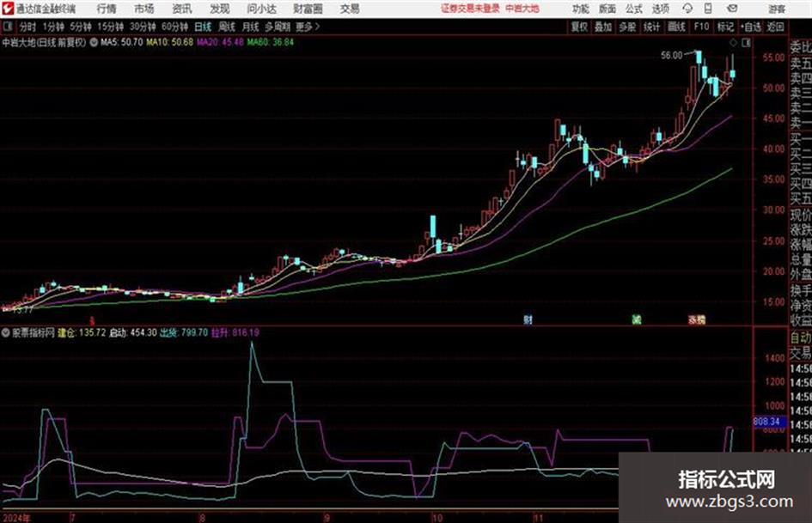Open the 公式 menu
Image resolution: width=812 pixels, height=523 pixels.
pos(634,9)
